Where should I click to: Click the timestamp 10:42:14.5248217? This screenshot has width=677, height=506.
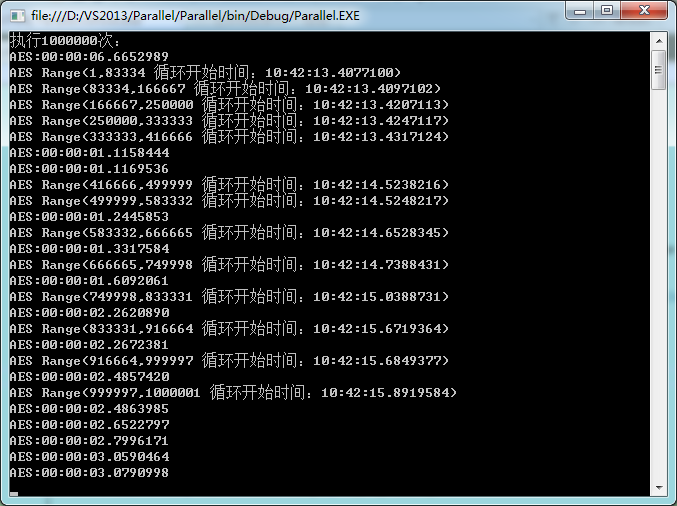point(377,200)
